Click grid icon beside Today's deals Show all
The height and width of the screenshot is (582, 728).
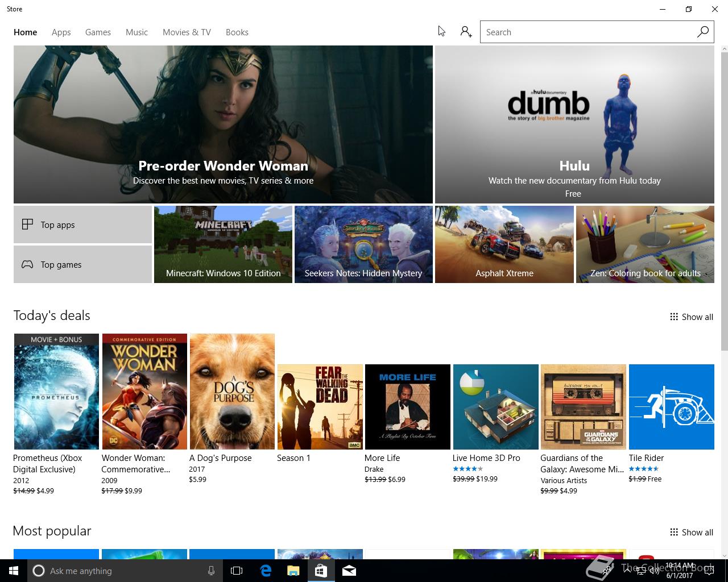[674, 317]
